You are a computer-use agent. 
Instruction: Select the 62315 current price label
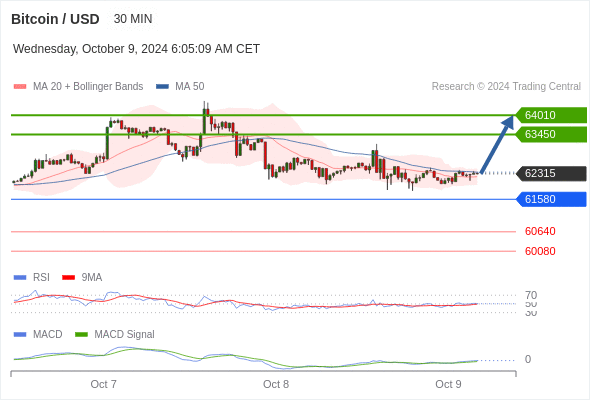pyautogui.click(x=551, y=173)
